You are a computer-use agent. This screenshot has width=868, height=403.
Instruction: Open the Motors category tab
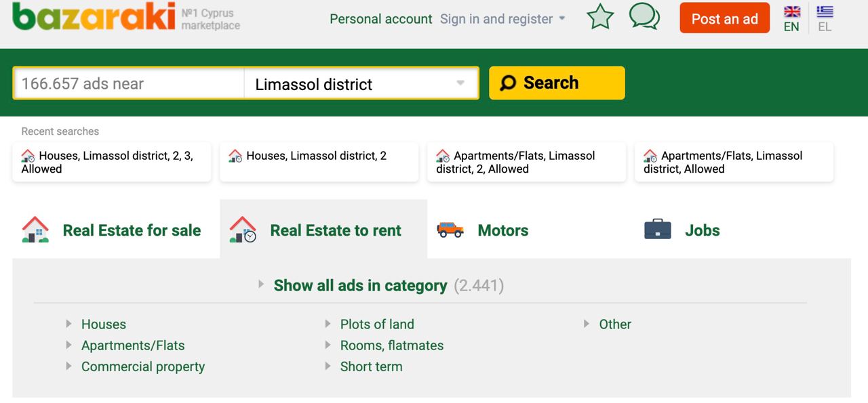click(502, 230)
